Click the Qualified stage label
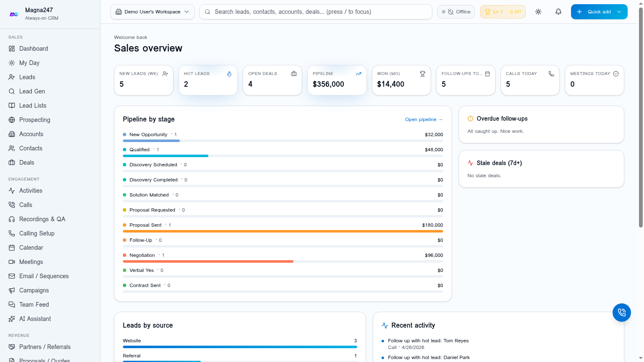 (x=140, y=150)
